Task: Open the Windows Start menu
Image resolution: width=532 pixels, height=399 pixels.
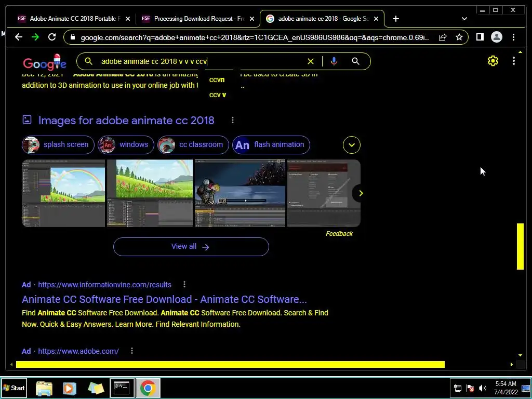Action: (x=14, y=388)
